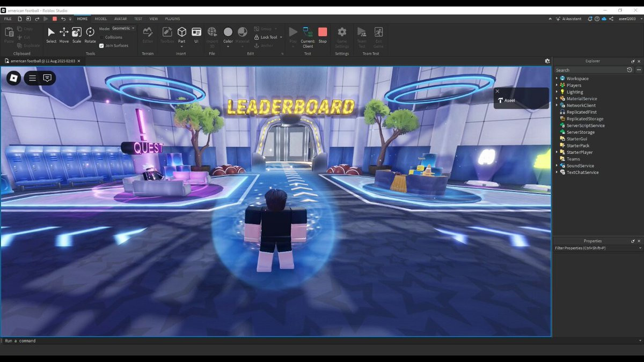
Task: Choose the Select tool
Action: coord(51,35)
